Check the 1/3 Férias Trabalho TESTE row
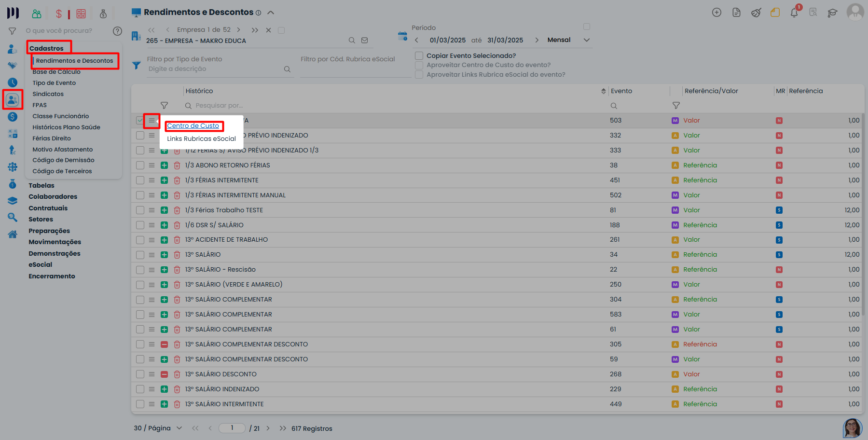This screenshot has width=868, height=440. (x=140, y=210)
